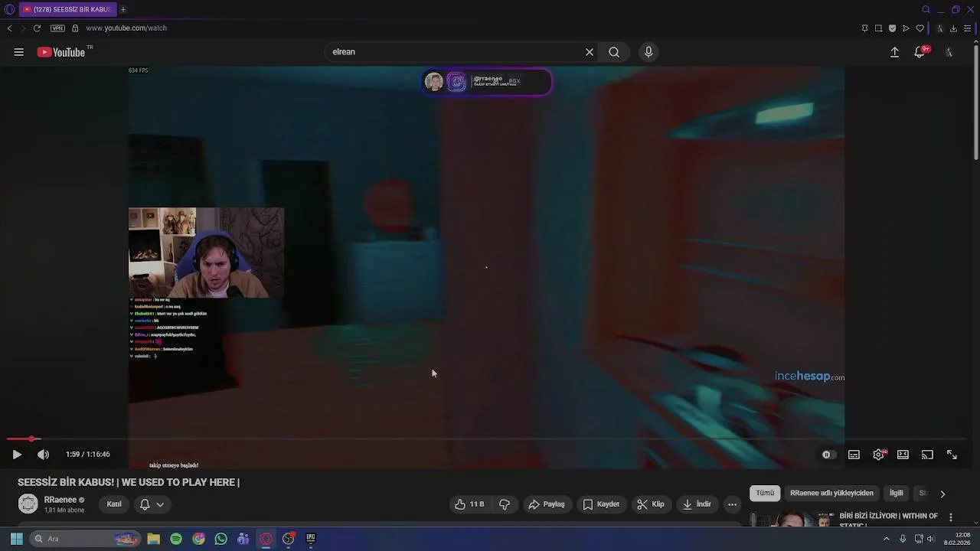The image size is (980, 551).
Task: Click the Katıl join button
Action: click(114, 504)
